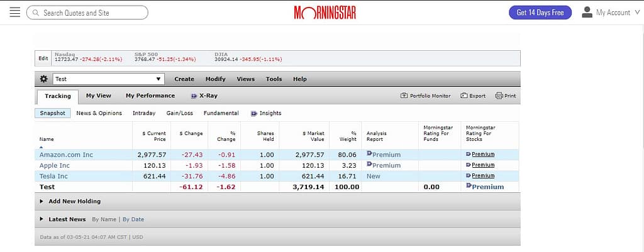Image resolution: width=644 pixels, height=252 pixels.
Task: Expand the My Account chevron
Action: point(638,13)
